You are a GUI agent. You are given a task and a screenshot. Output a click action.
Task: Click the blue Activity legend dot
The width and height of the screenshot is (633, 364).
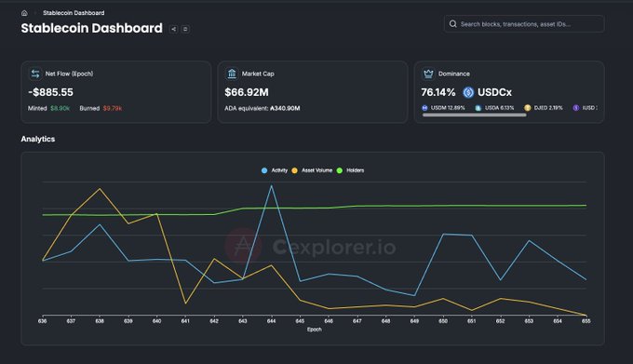pos(264,170)
